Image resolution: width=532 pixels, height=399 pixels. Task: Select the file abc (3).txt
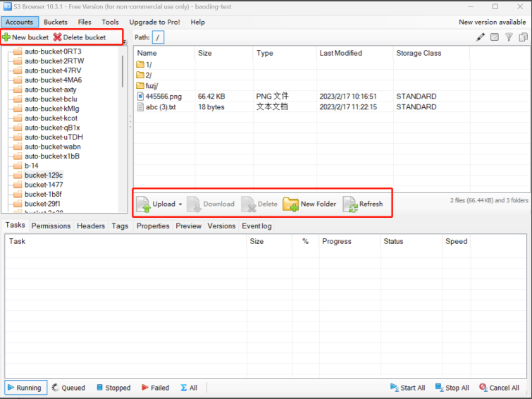(156, 107)
